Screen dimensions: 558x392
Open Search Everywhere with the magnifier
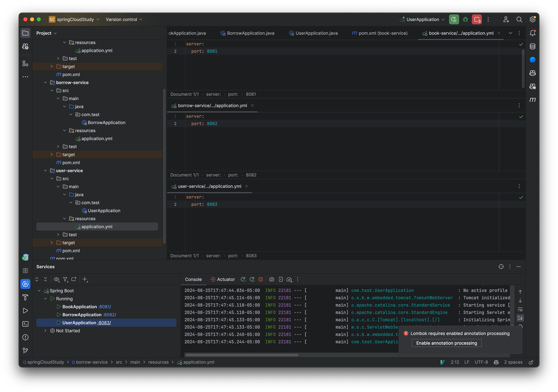tap(519, 19)
